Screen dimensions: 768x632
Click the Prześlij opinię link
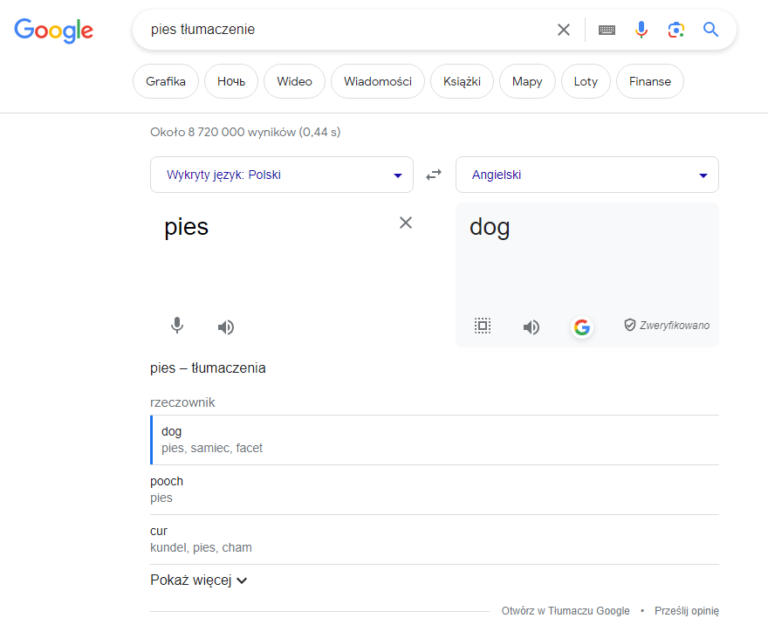[687, 611]
